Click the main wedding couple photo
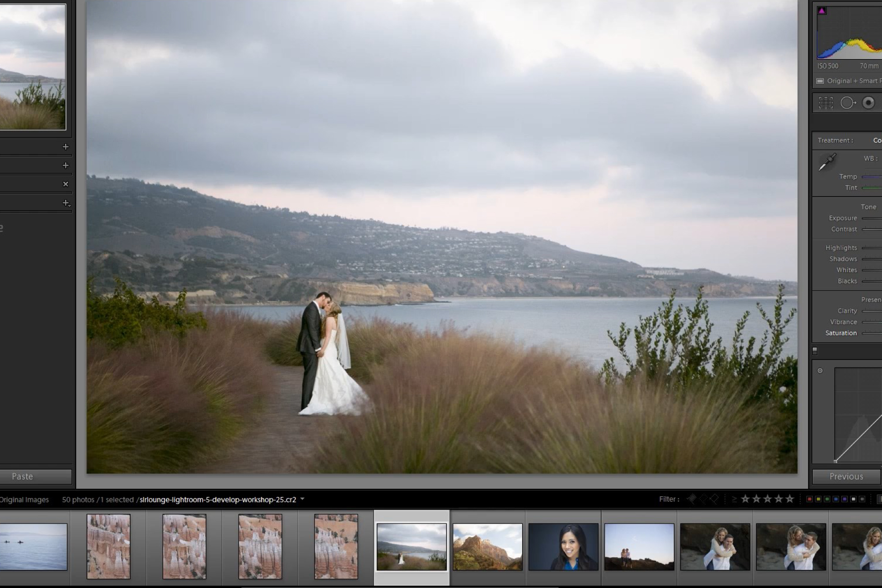The height and width of the screenshot is (588, 882). tap(442, 236)
